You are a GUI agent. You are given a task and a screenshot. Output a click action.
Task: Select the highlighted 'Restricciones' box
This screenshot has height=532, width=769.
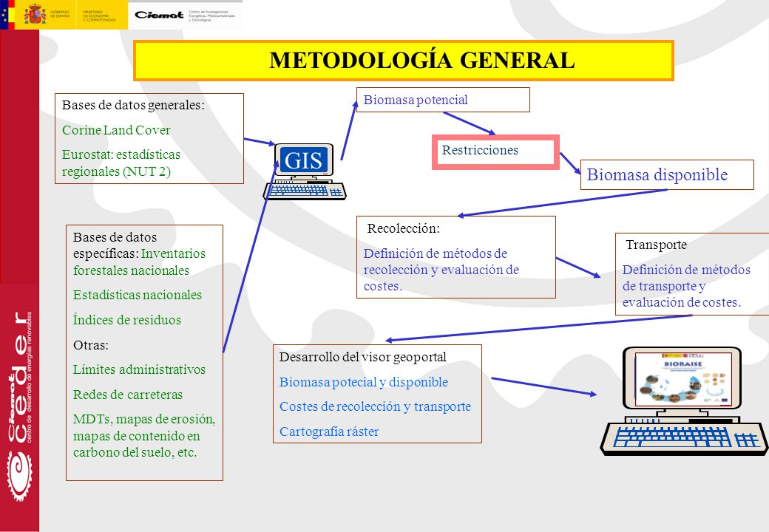495,152
